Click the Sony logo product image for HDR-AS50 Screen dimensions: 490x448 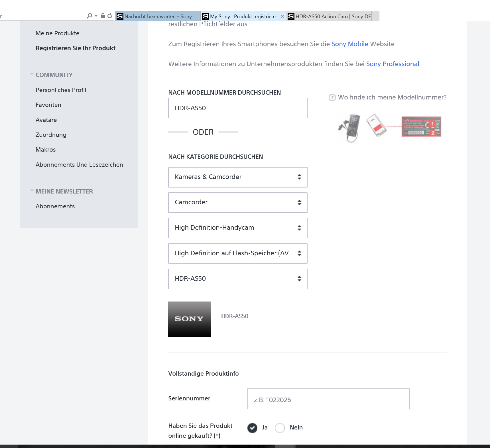pos(190,319)
